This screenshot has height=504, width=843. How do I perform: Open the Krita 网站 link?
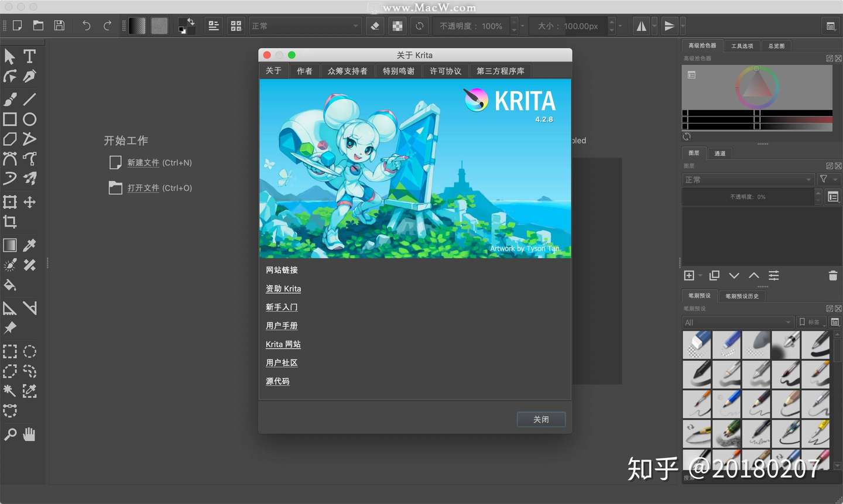click(283, 344)
